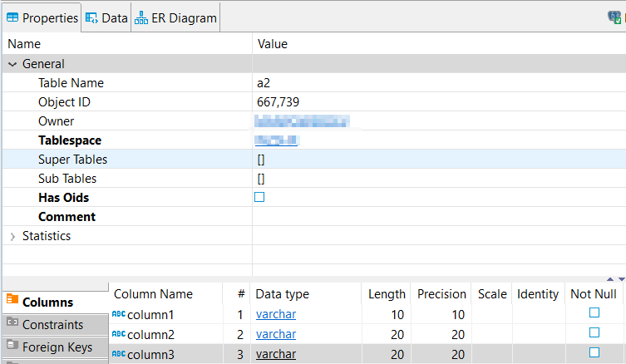
Task: Expand the Statistics section
Action: 12,236
